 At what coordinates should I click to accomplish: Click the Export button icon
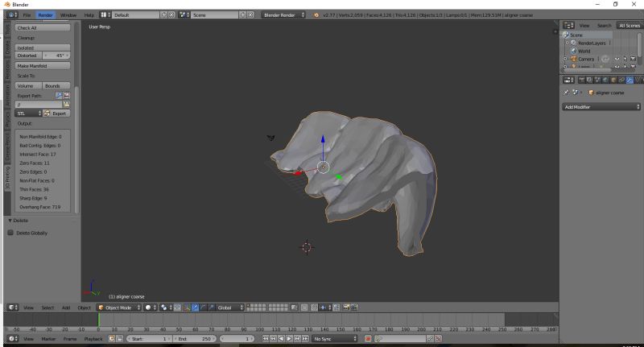[47, 114]
